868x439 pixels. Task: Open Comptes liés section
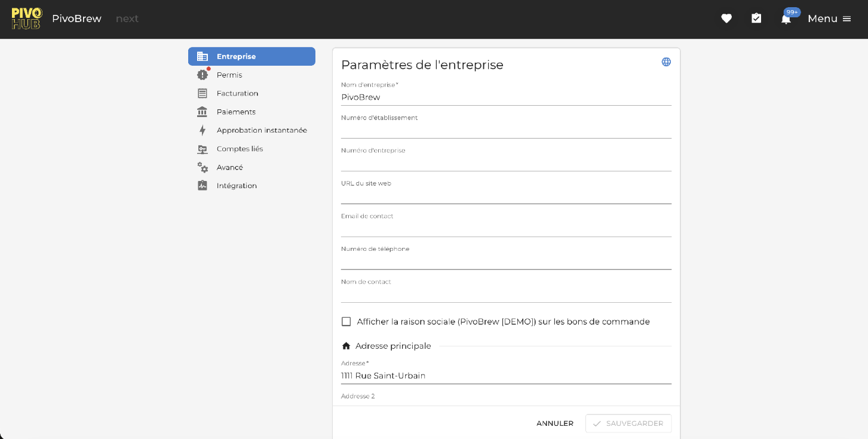point(251,149)
